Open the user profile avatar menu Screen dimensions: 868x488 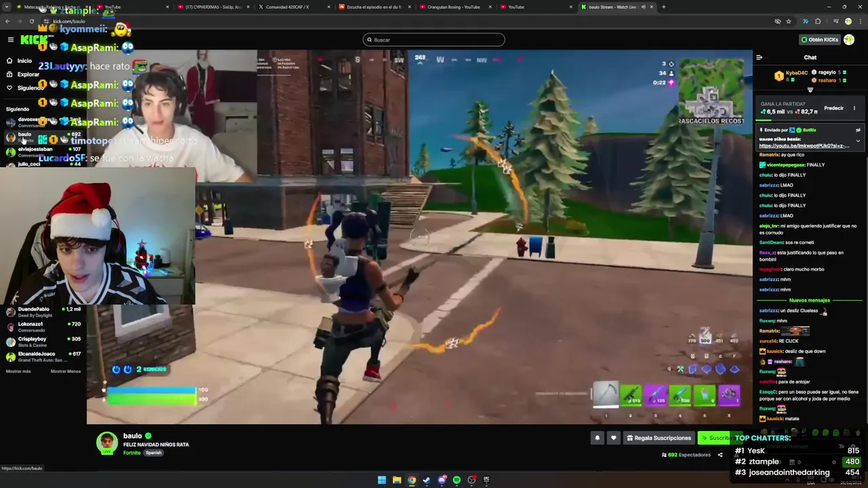[x=849, y=39]
